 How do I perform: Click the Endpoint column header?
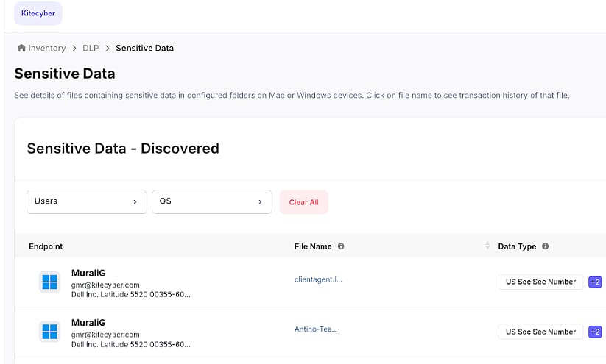click(x=46, y=246)
